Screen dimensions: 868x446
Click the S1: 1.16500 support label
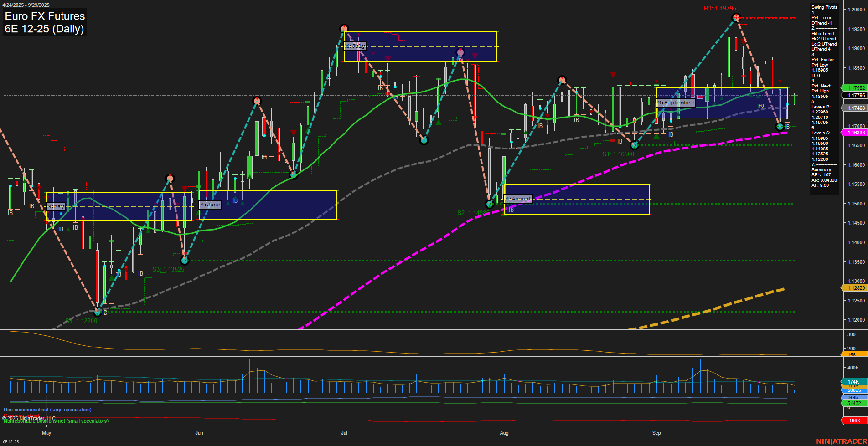619,154
